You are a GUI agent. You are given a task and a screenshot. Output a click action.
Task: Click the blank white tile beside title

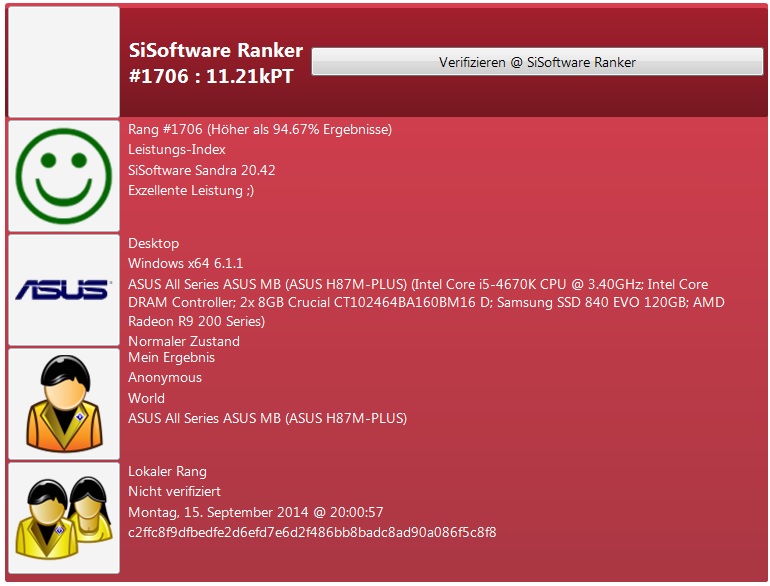[64, 62]
